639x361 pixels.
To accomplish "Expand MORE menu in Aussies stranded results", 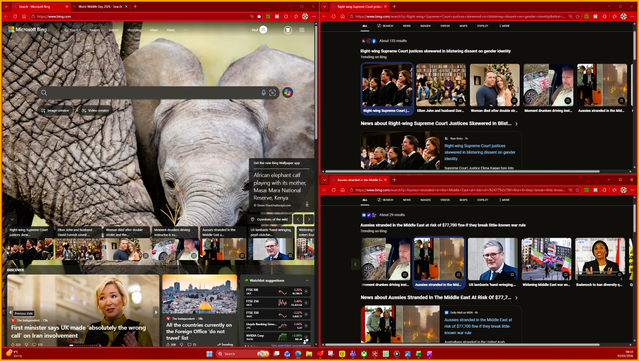I will click(x=505, y=200).
